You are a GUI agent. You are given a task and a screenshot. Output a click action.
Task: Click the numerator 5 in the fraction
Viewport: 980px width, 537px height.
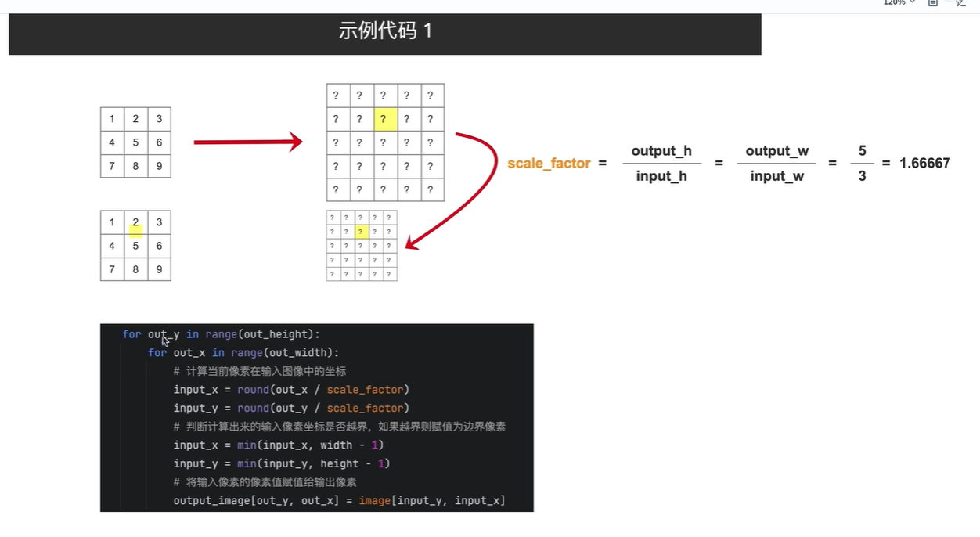[862, 151]
